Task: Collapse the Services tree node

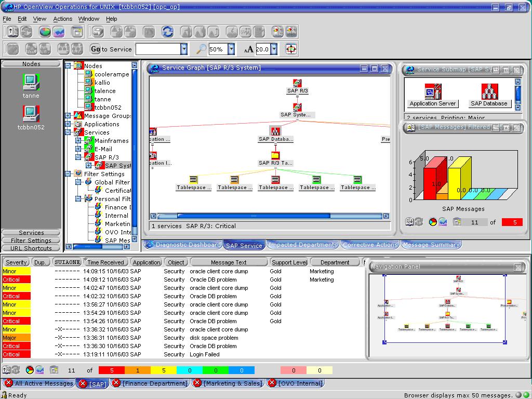Action: (68, 132)
